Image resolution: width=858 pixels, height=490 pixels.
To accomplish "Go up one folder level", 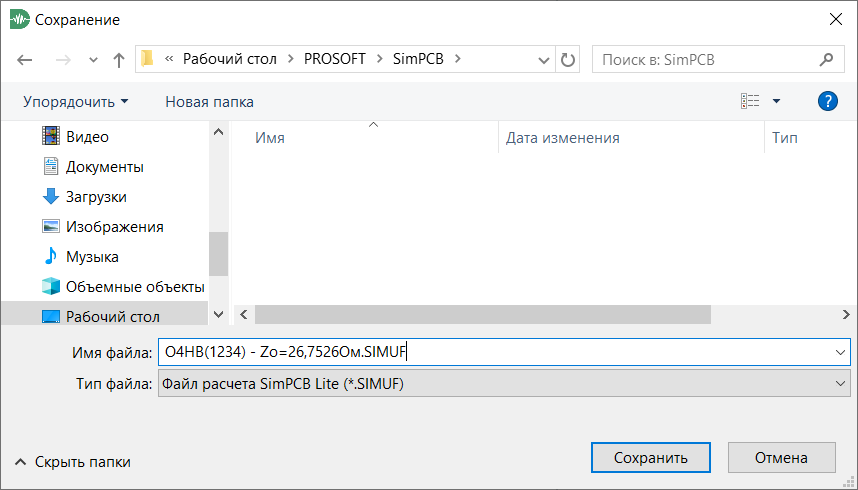I will pos(118,60).
